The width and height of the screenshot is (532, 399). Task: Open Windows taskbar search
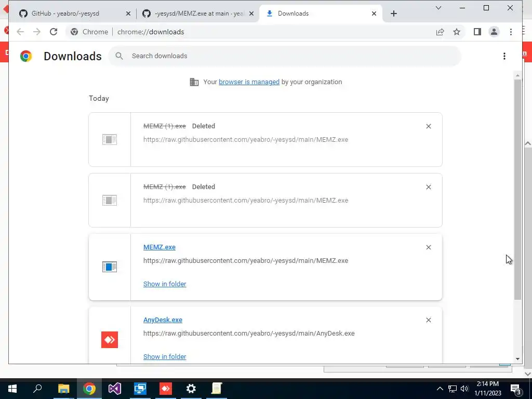(x=37, y=389)
